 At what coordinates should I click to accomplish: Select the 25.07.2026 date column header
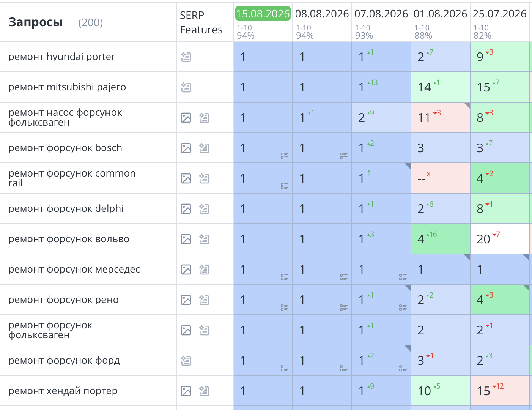tap(499, 14)
